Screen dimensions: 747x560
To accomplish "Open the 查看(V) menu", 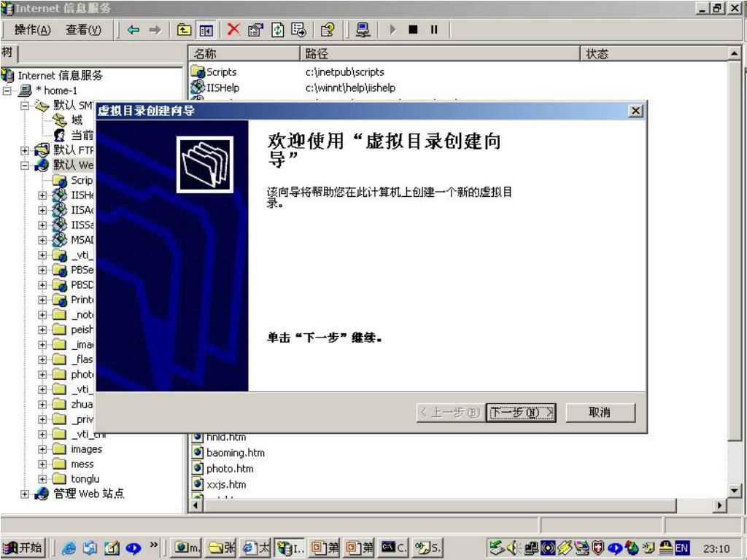I will [x=83, y=29].
